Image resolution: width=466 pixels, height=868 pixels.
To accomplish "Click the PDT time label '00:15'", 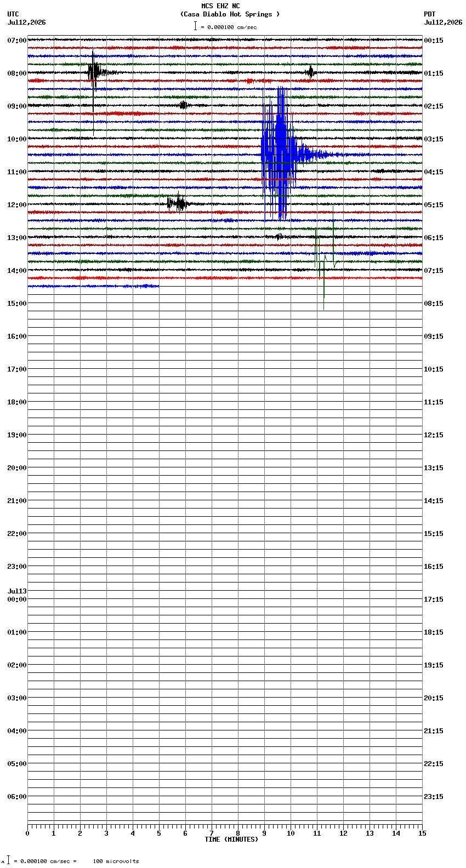I will 434,41.
